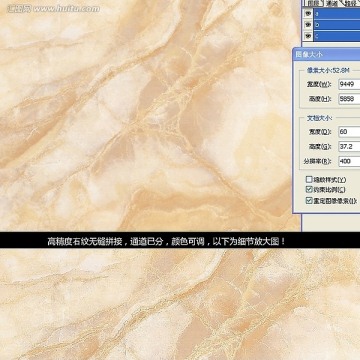
Task: Select the top highlighted channel row
Action: 337,14
